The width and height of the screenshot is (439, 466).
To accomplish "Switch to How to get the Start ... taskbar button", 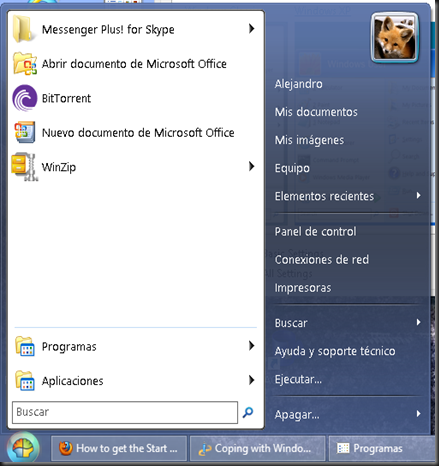I will tap(119, 448).
